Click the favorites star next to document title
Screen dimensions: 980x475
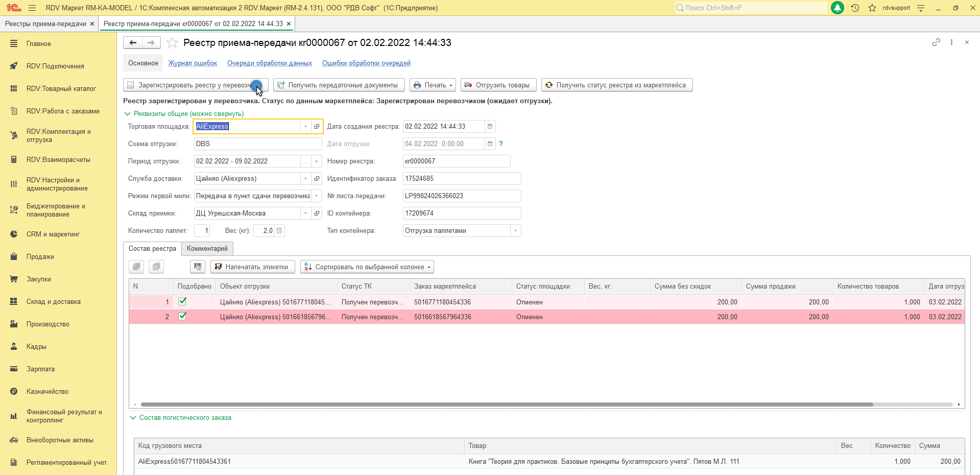[x=172, y=43]
